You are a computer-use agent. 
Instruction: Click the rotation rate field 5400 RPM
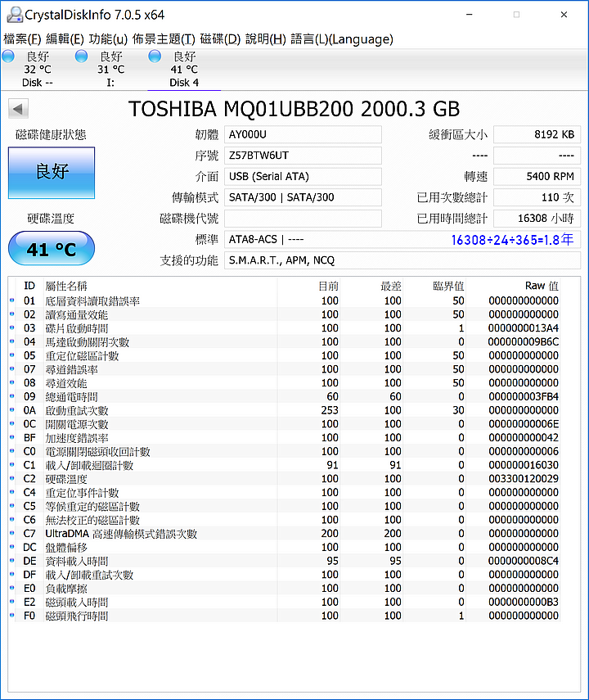[x=537, y=176]
